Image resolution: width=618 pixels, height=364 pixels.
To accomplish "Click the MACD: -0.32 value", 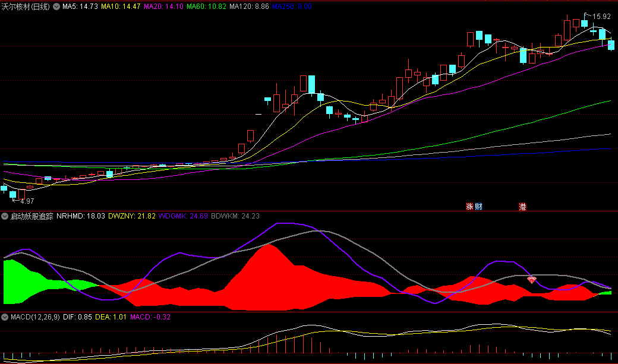I will 150,316.
